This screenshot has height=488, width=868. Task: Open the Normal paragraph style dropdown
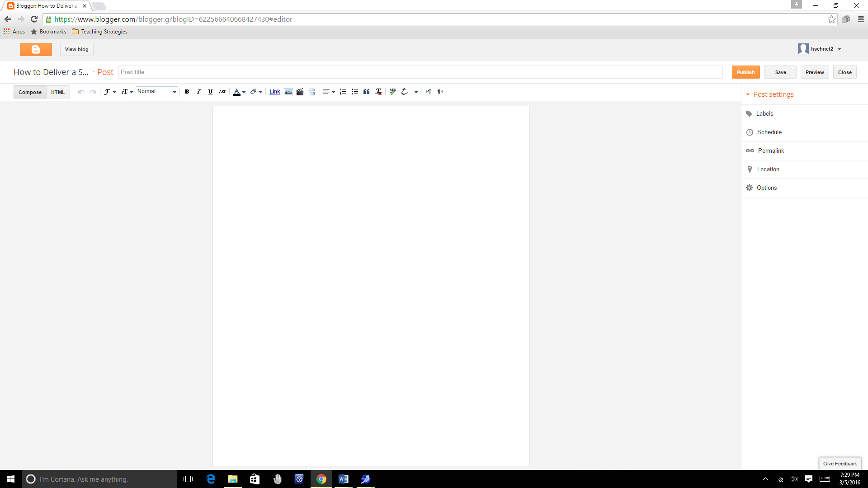[x=156, y=92]
